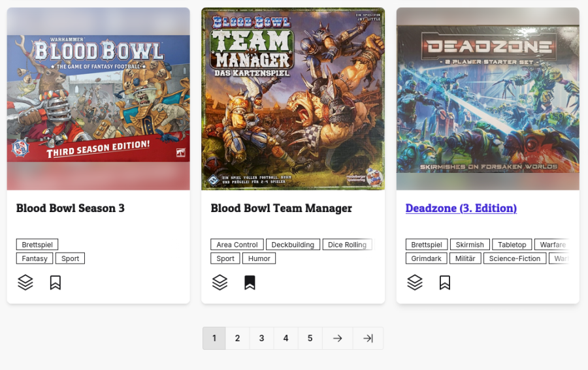Click the stack icon under Blood Bowl Season 3
This screenshot has height=370, width=588.
click(25, 283)
